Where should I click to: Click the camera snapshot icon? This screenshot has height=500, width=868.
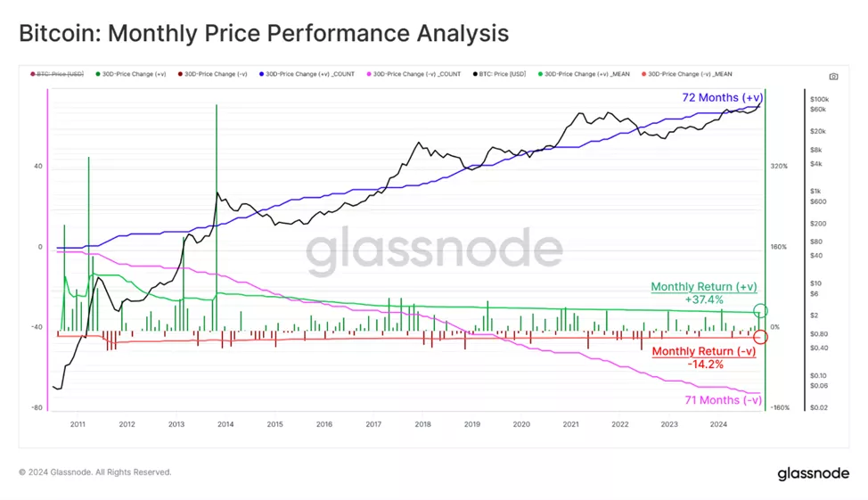[833, 77]
